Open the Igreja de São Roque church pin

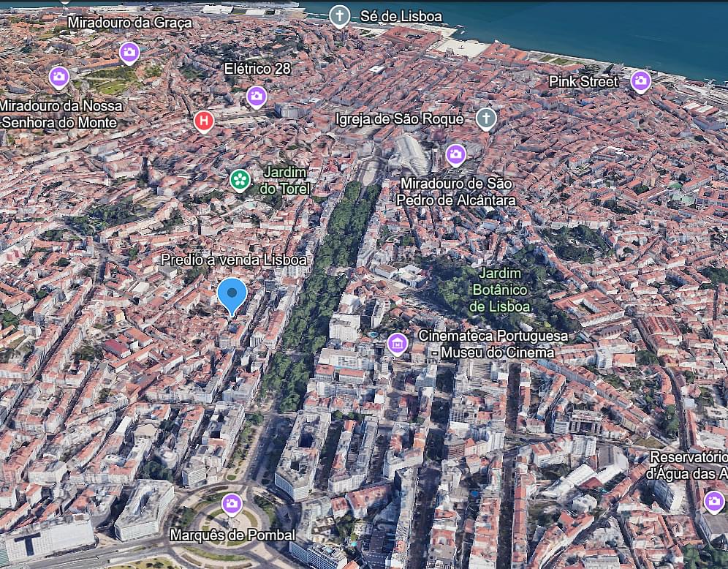486,119
